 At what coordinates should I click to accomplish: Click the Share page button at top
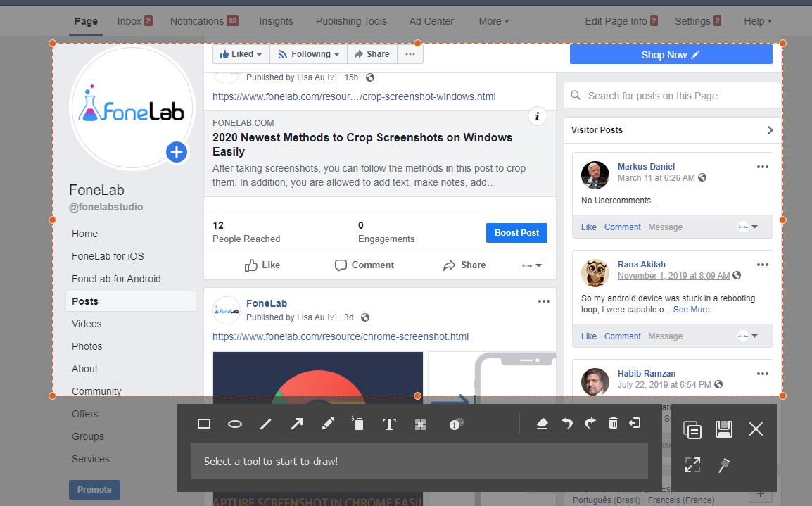tap(372, 54)
